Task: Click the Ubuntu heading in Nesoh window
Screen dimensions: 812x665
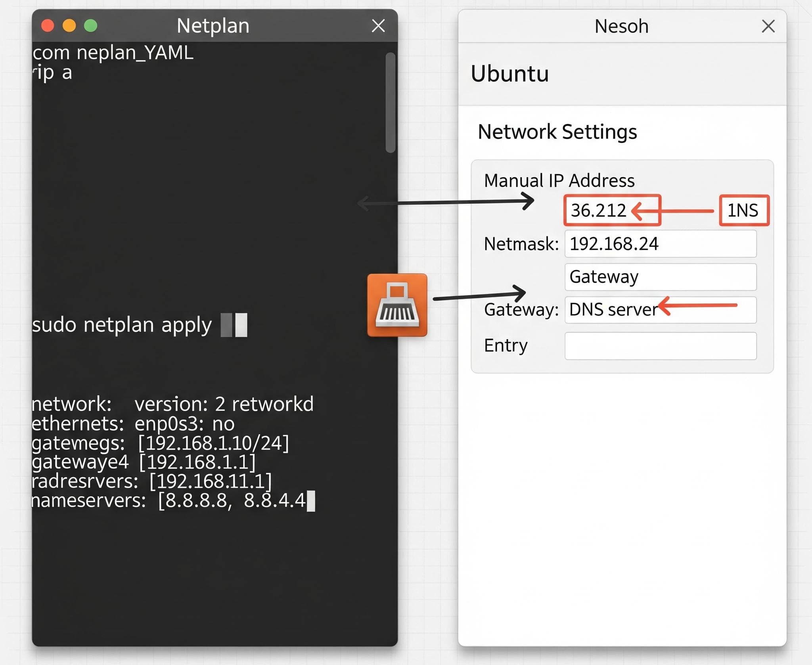Action: pos(509,74)
